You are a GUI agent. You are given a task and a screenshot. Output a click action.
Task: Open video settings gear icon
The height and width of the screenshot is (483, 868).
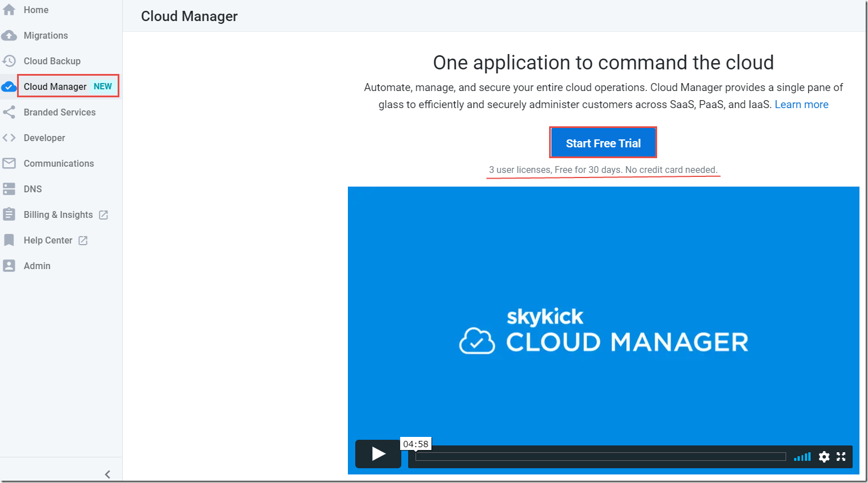pos(824,456)
